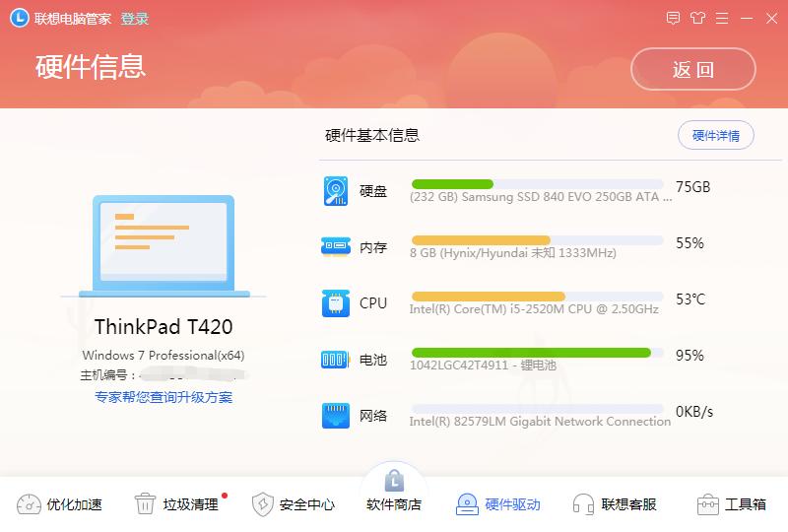Minimize the window via title bar
Screen dimensions: 788x532
(747, 19)
